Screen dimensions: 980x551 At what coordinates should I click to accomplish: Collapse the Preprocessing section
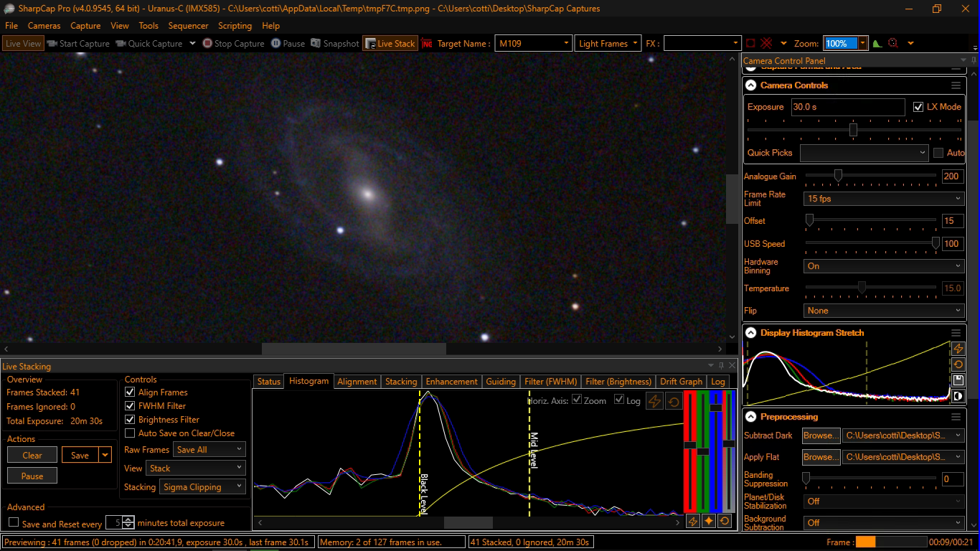pos(750,417)
